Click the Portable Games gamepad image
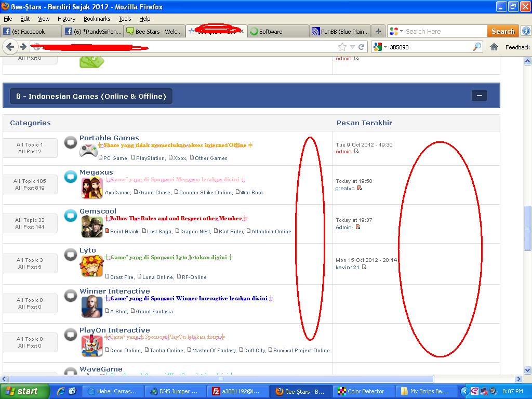This screenshot has height=399, width=532. click(x=88, y=151)
